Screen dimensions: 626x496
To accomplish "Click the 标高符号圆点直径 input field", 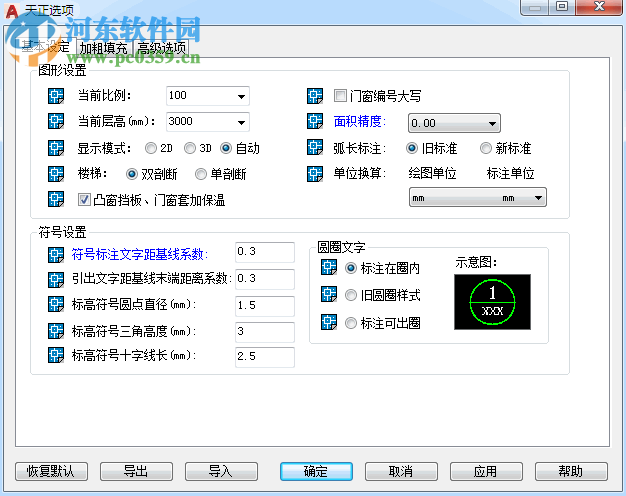I will coord(265,306).
